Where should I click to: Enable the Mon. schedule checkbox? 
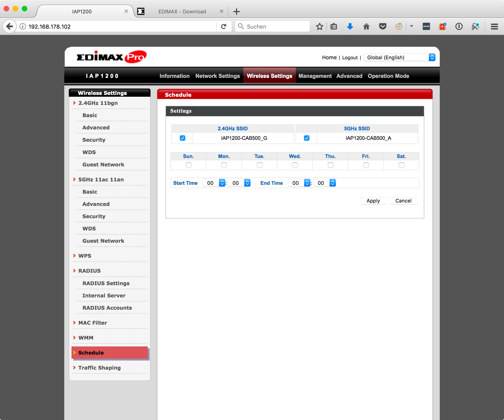click(x=224, y=165)
